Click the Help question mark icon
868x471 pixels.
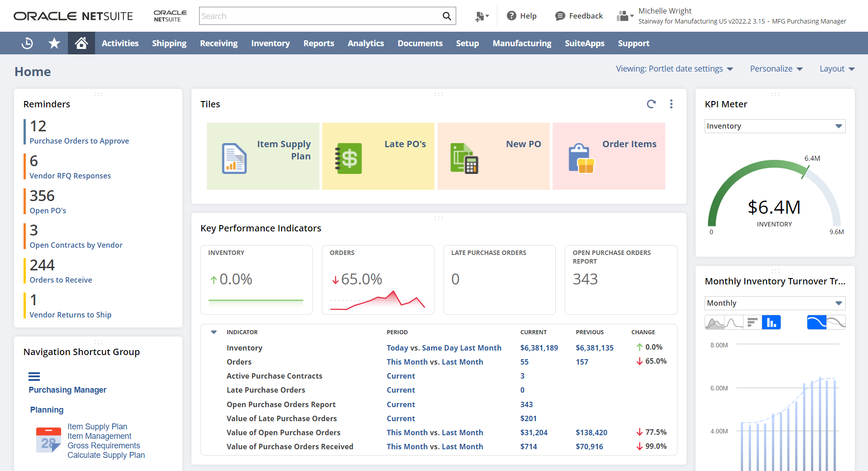point(511,16)
